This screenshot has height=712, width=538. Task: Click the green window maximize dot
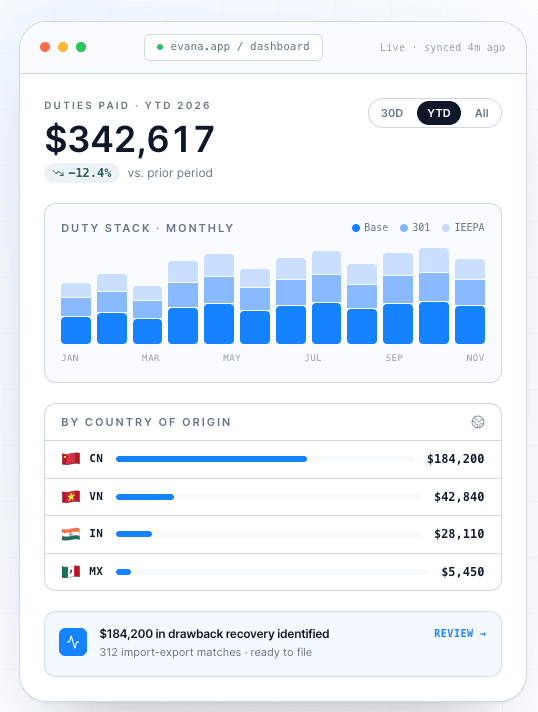(x=81, y=47)
